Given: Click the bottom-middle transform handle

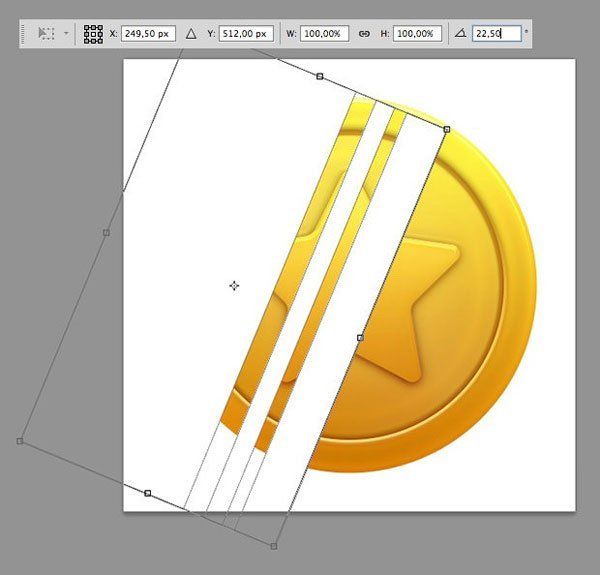Looking at the screenshot, I should [x=148, y=493].
